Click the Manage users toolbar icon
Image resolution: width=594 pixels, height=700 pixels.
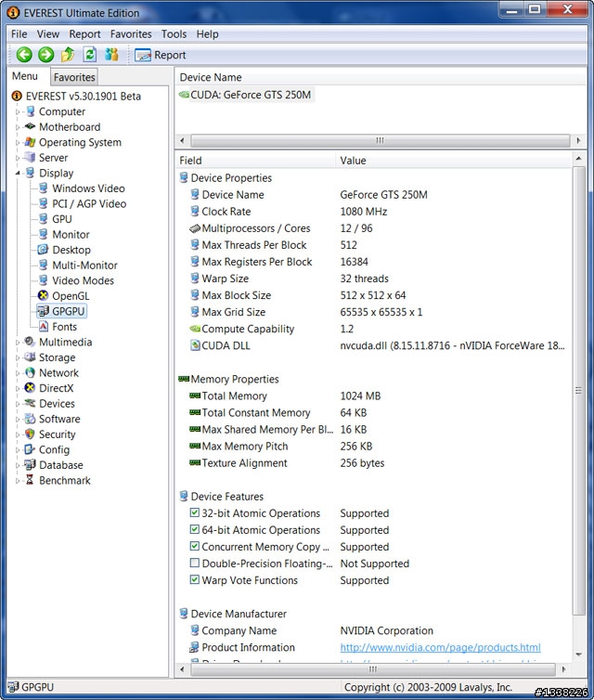point(111,55)
